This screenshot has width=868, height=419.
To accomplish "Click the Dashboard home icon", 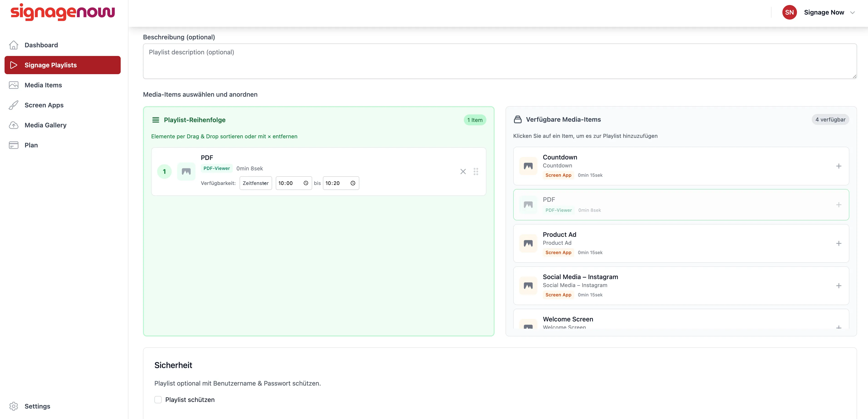I will coord(13,45).
